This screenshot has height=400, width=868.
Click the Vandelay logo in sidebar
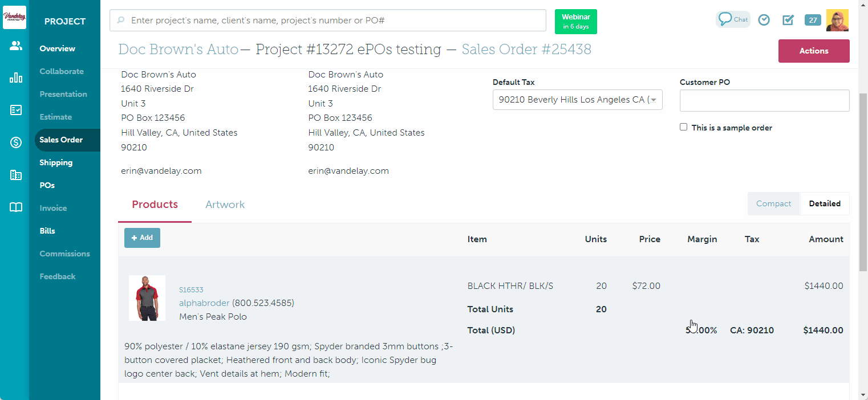click(14, 17)
